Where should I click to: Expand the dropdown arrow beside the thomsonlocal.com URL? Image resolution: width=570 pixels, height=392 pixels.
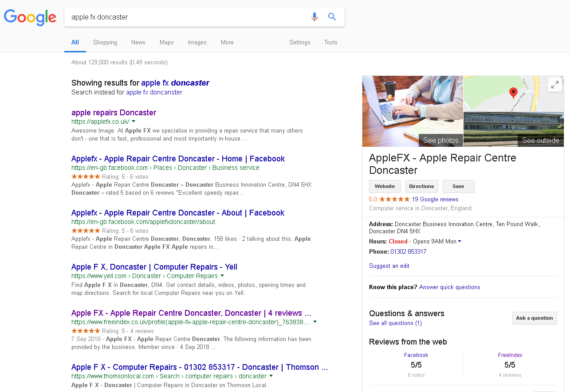(271, 376)
